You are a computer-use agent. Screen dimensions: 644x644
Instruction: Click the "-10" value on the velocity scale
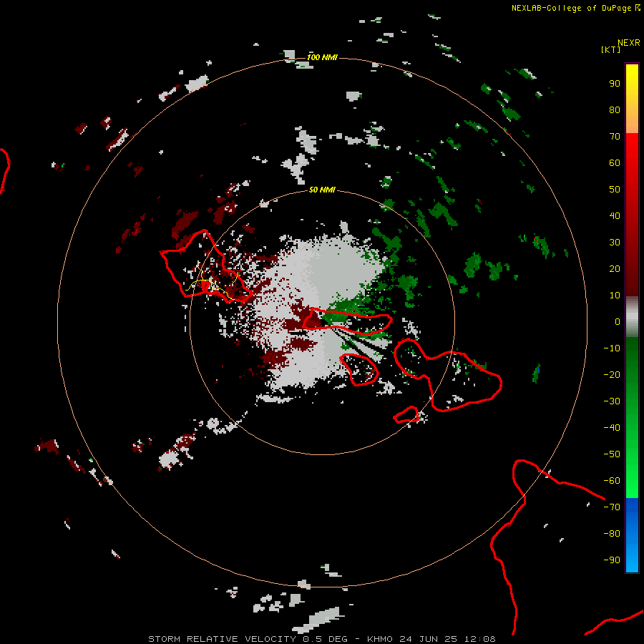pos(612,348)
